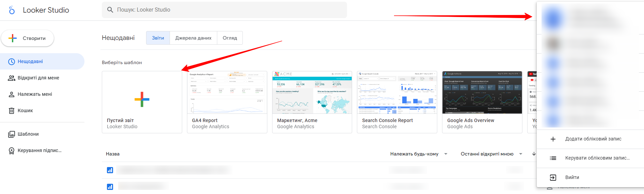Click the Нещодавні page heading
Viewport: 644px width, 194px height.
pos(118,38)
